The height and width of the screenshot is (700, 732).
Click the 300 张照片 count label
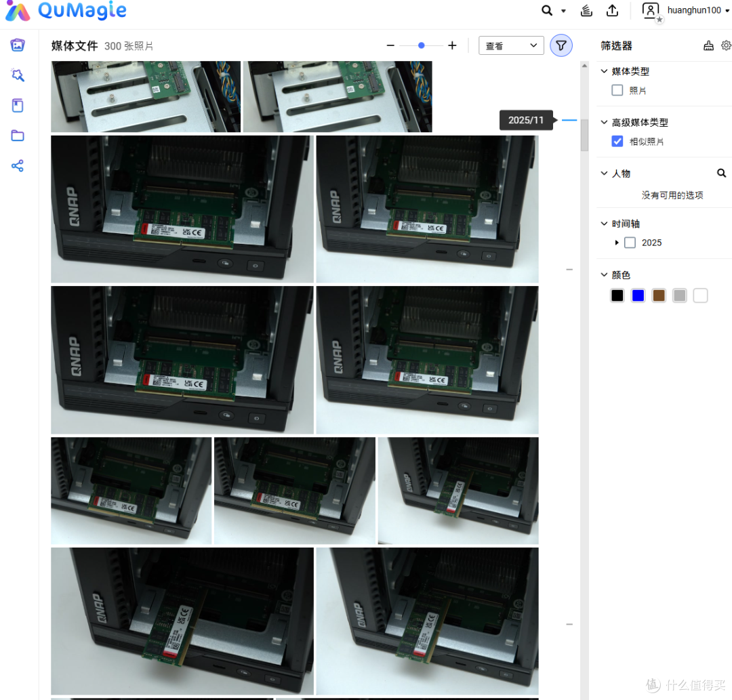129,46
